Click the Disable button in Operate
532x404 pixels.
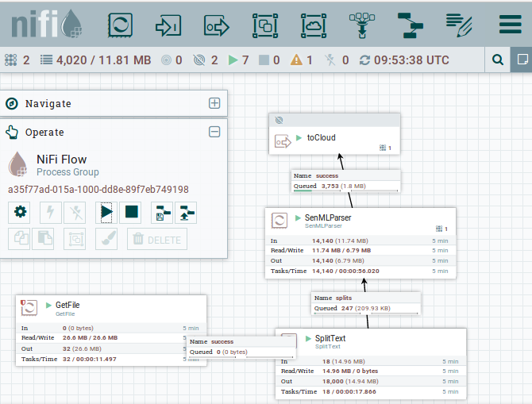point(75,213)
